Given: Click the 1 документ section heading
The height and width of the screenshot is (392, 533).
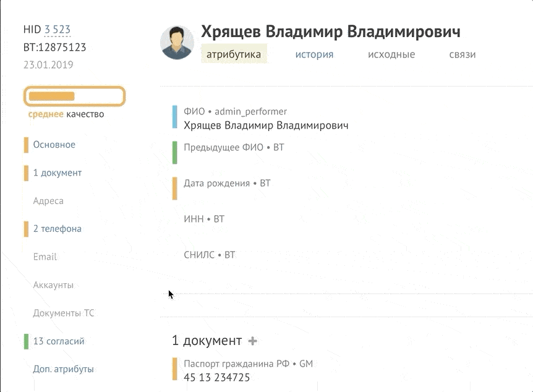Looking at the screenshot, I should (x=207, y=340).
